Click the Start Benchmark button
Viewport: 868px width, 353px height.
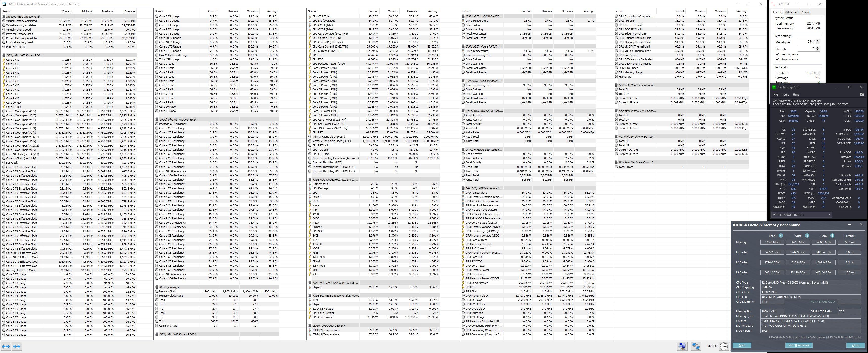(799, 345)
